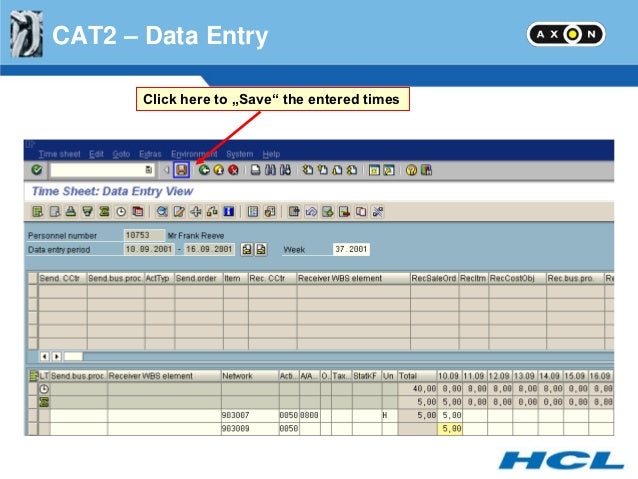
Task: Open the command field history dropdown
Action: pos(149,170)
